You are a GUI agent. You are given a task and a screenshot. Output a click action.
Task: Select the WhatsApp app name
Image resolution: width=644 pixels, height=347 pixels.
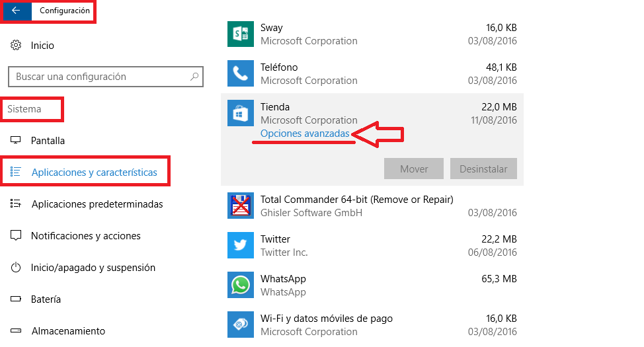tap(283, 279)
